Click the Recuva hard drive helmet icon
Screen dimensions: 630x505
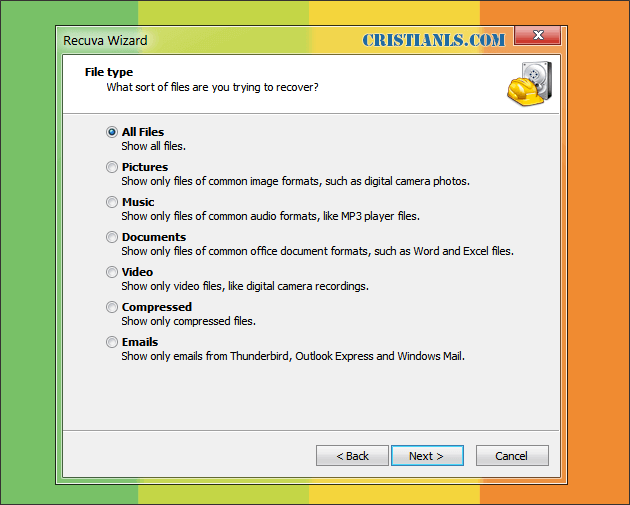pos(530,84)
